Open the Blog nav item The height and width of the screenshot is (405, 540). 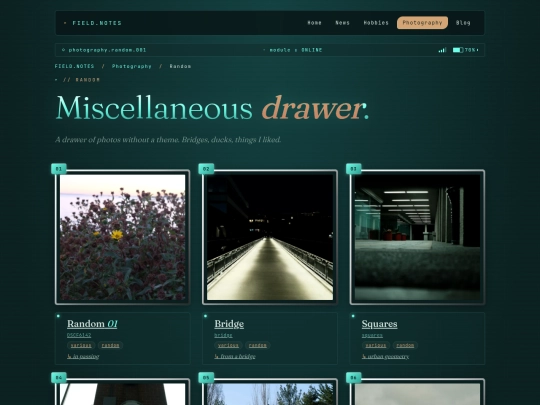[463, 23]
